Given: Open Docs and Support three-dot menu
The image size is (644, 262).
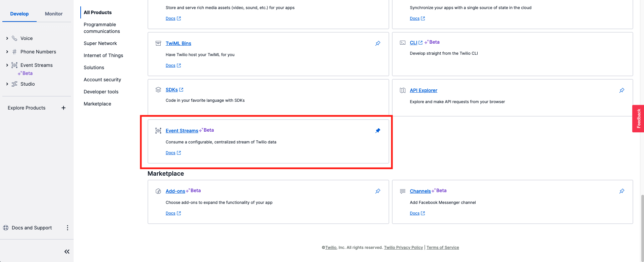Looking at the screenshot, I should [x=68, y=228].
